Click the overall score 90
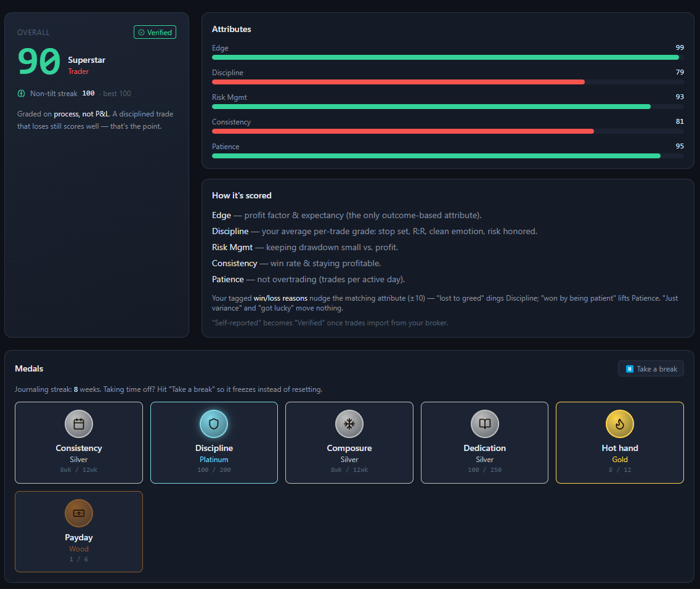Image resolution: width=700 pixels, height=589 pixels. (39, 62)
